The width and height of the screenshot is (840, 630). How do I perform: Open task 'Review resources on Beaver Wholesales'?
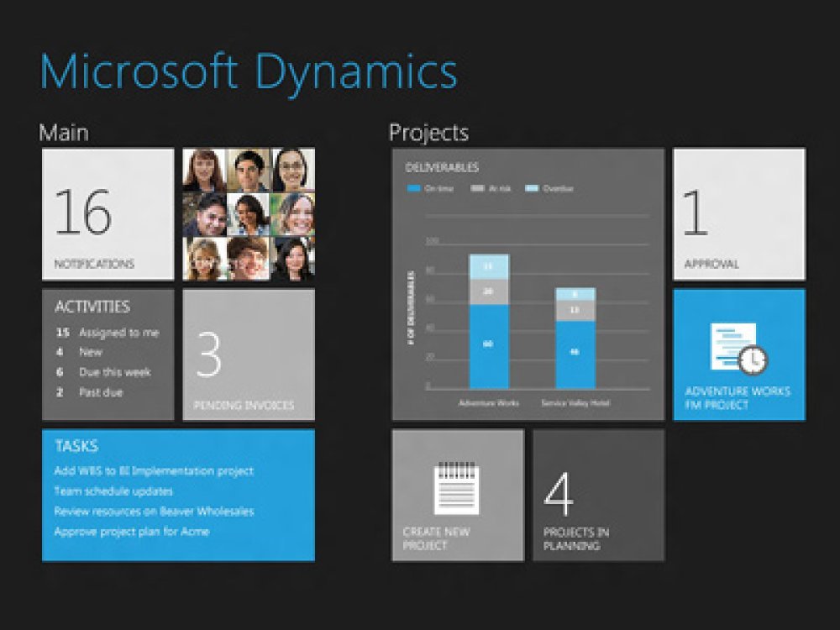point(154,511)
